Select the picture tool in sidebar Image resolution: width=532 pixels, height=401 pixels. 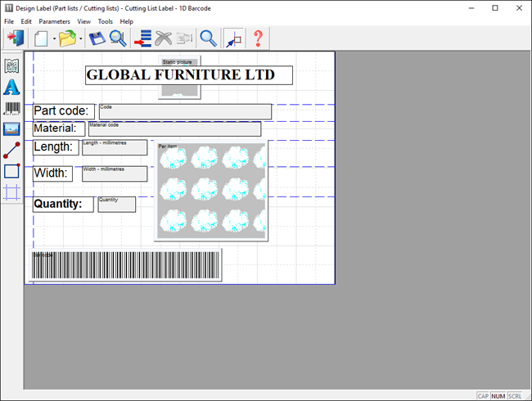tap(11, 129)
